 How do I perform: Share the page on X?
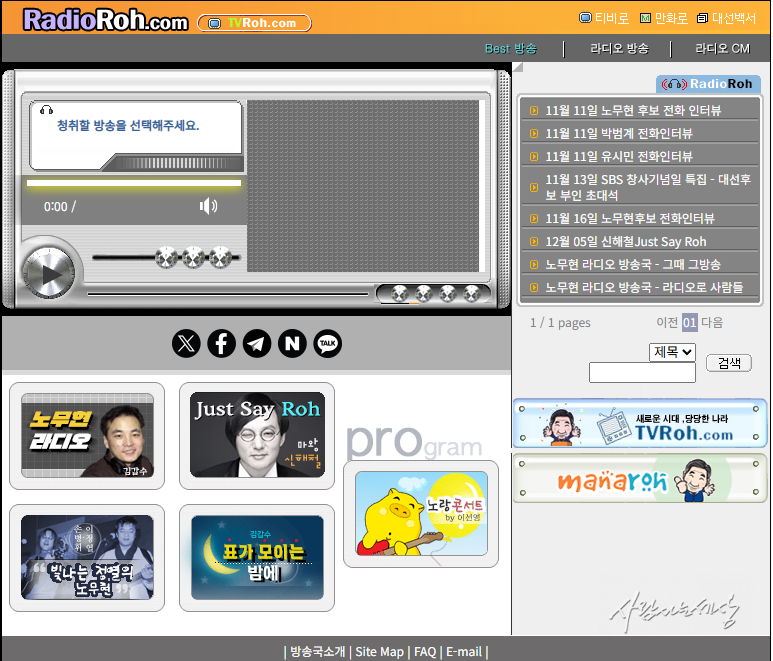click(186, 344)
